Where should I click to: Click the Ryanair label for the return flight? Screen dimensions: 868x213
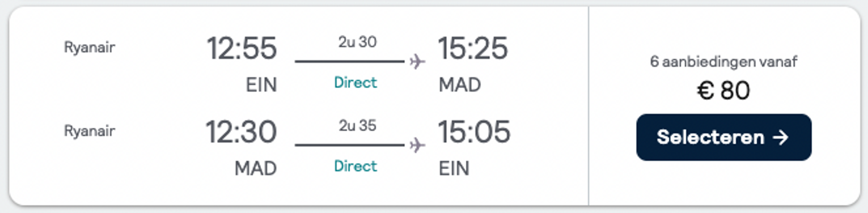pos(90,131)
